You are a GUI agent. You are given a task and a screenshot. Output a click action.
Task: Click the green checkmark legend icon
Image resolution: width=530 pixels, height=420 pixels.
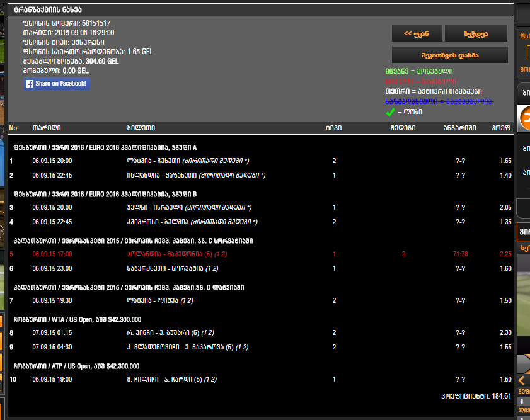(390, 111)
